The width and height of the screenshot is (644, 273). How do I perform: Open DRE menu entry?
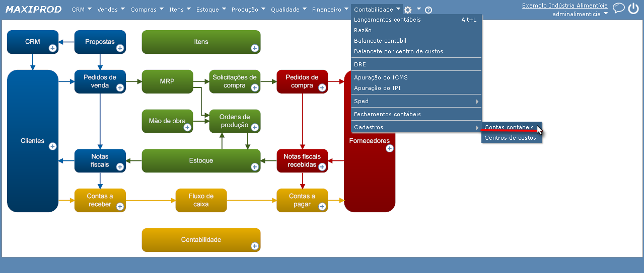coord(416,64)
